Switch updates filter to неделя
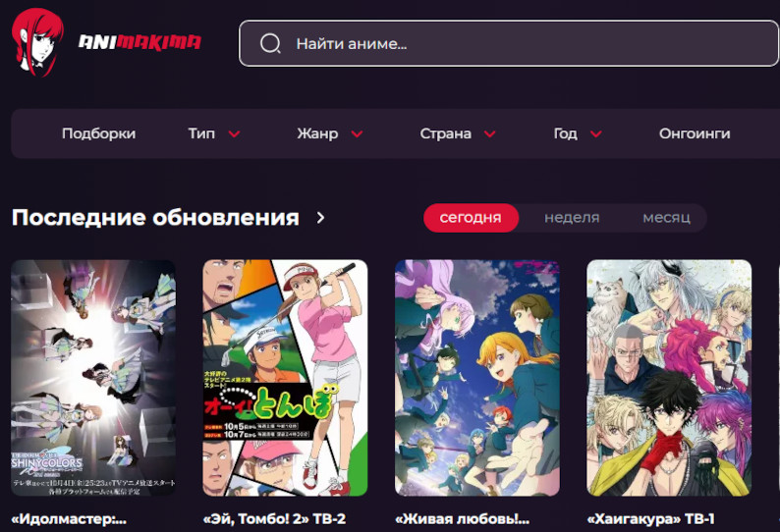Screen dimensions: 780x532 coord(572,218)
